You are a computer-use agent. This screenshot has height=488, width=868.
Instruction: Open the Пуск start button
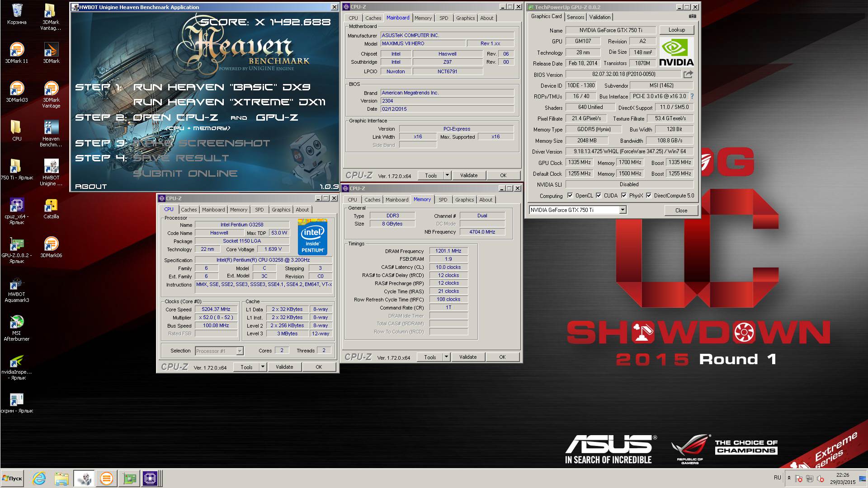click(x=12, y=478)
